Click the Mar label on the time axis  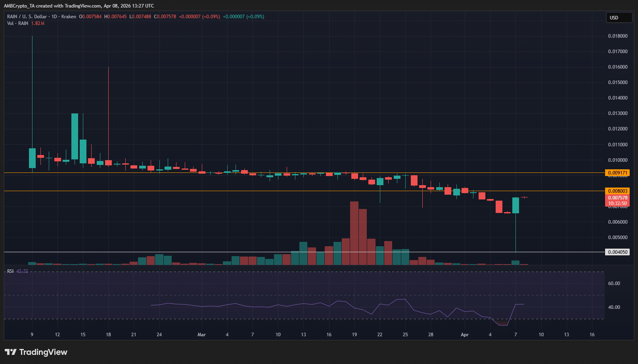(201, 335)
